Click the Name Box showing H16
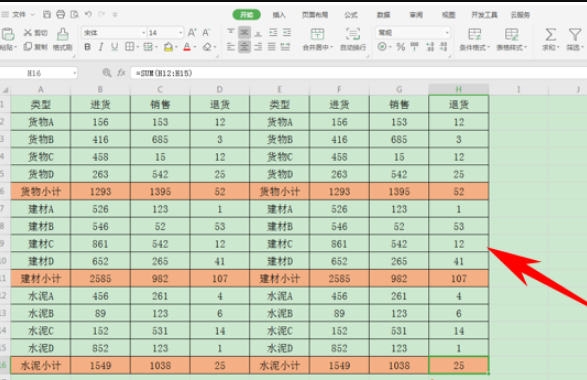The width and height of the screenshot is (587, 380). 34,73
